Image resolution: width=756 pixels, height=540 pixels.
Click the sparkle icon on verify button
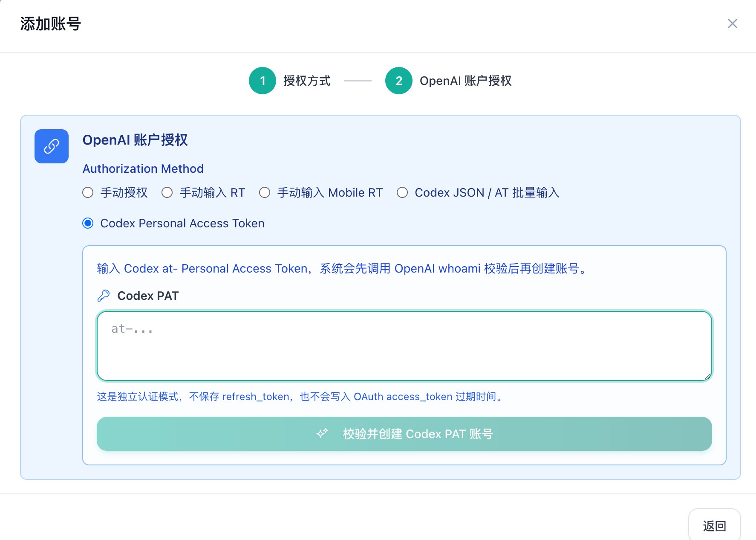coord(322,433)
